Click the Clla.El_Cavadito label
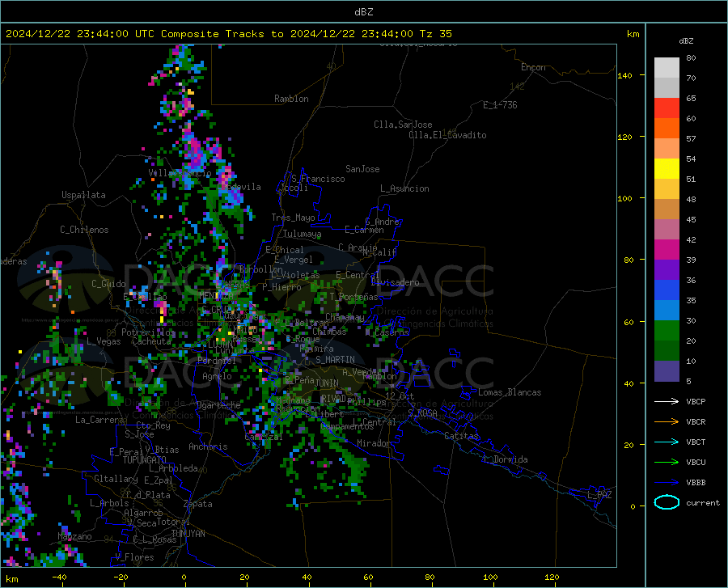Image resolution: width=728 pixels, height=588 pixels. (447, 136)
